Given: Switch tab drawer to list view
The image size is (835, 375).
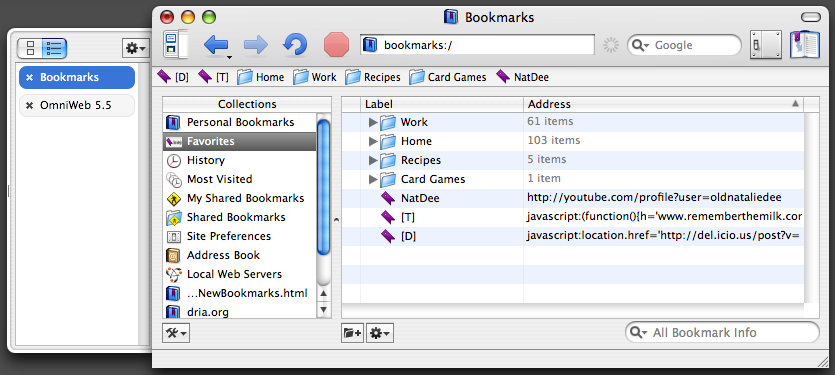Looking at the screenshot, I should click(54, 48).
